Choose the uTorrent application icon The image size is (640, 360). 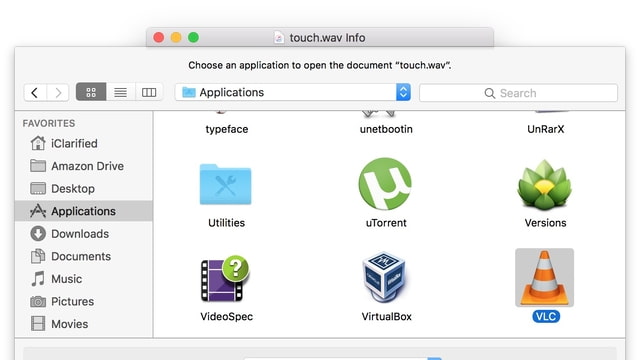[385, 184]
